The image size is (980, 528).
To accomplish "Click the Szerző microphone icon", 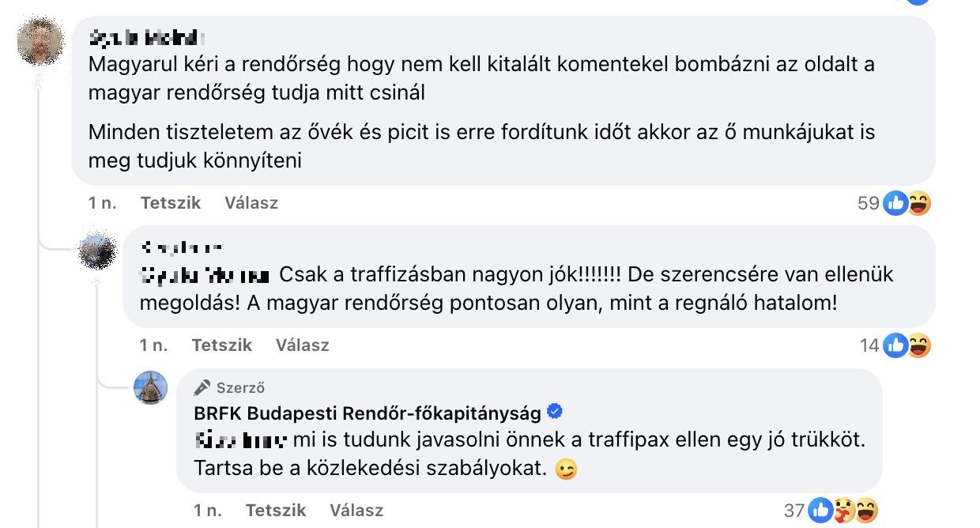I will [202, 387].
